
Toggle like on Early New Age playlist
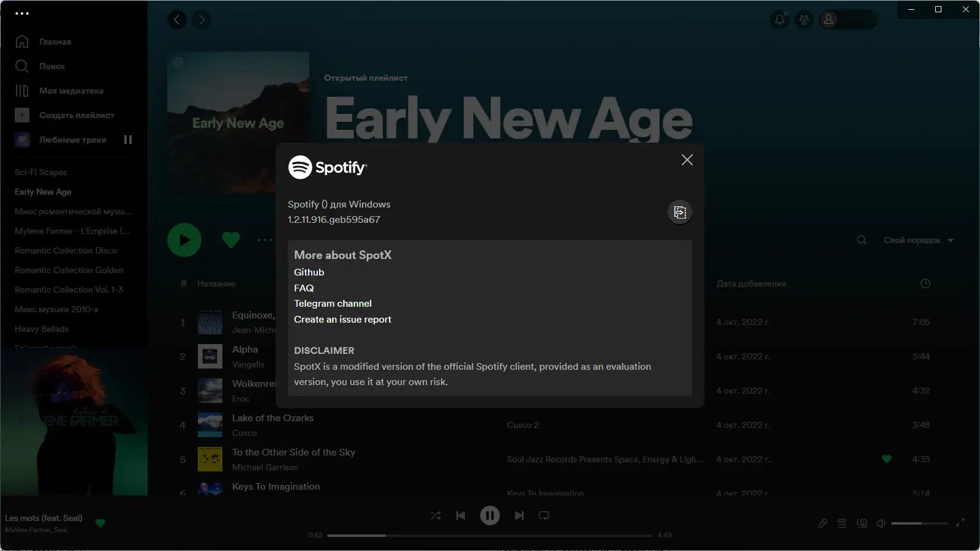[231, 240]
